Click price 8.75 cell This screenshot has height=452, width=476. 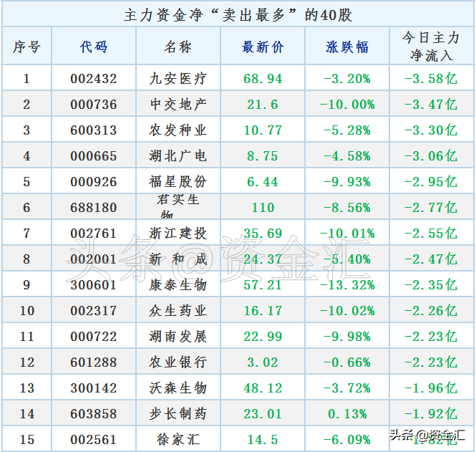pos(263,156)
